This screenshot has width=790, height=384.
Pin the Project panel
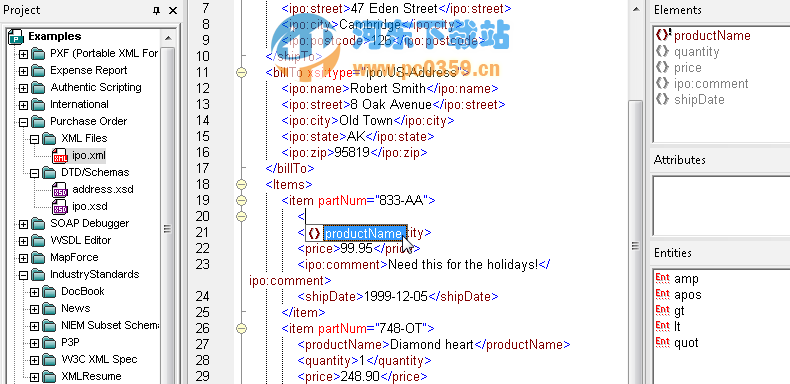click(156, 11)
